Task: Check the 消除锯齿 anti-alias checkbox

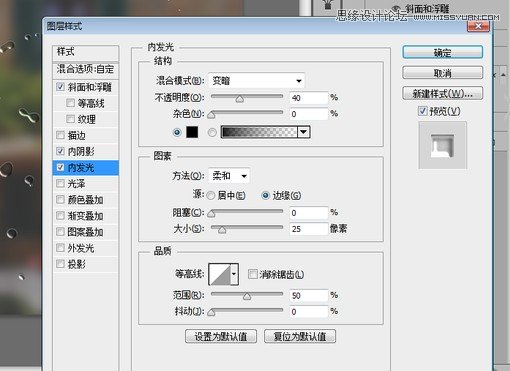Action: (253, 274)
